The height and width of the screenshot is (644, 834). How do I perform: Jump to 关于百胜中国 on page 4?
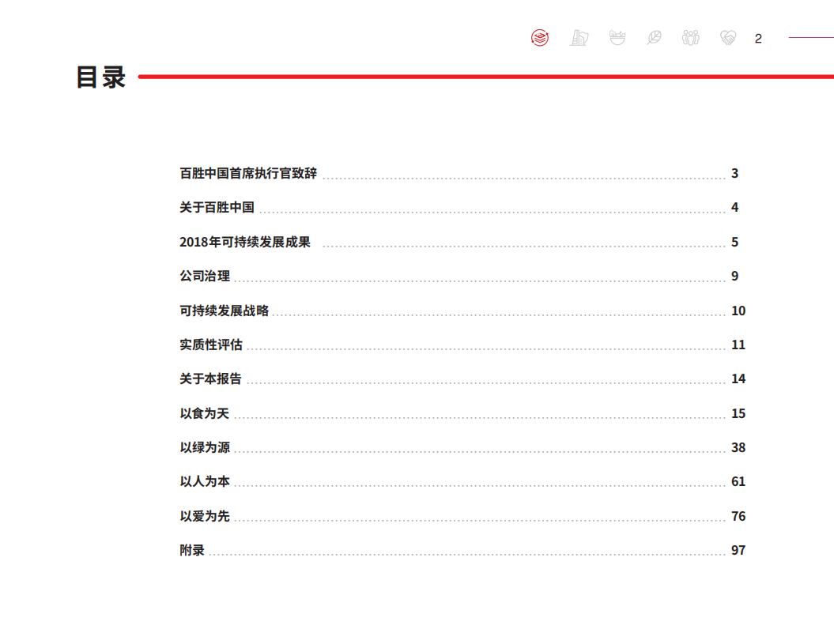(x=212, y=207)
